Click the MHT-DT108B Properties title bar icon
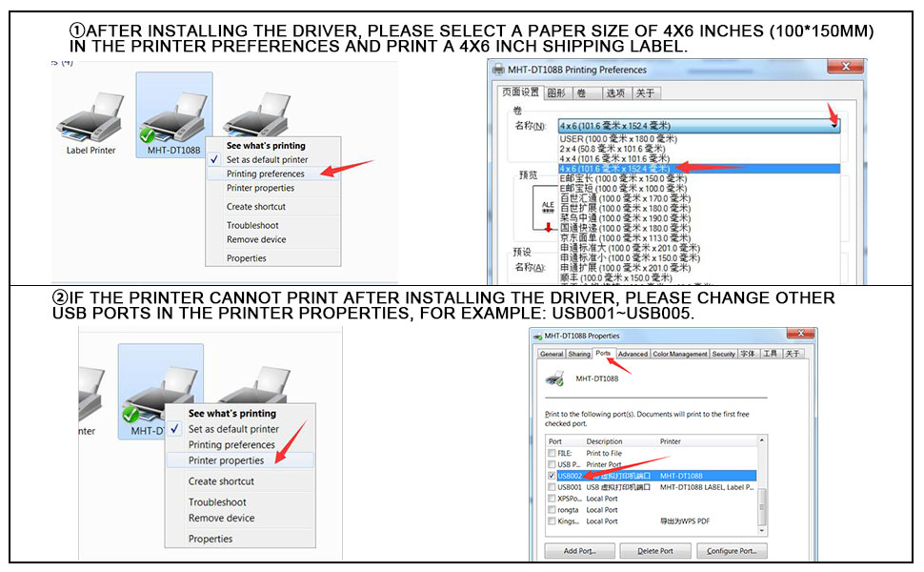 click(x=539, y=336)
